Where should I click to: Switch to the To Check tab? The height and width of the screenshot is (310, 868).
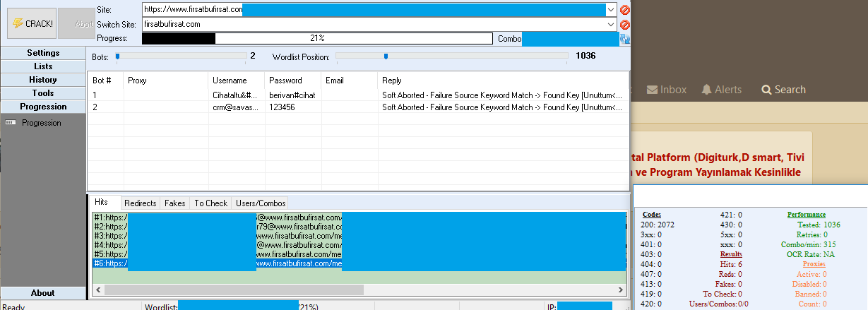tap(210, 203)
